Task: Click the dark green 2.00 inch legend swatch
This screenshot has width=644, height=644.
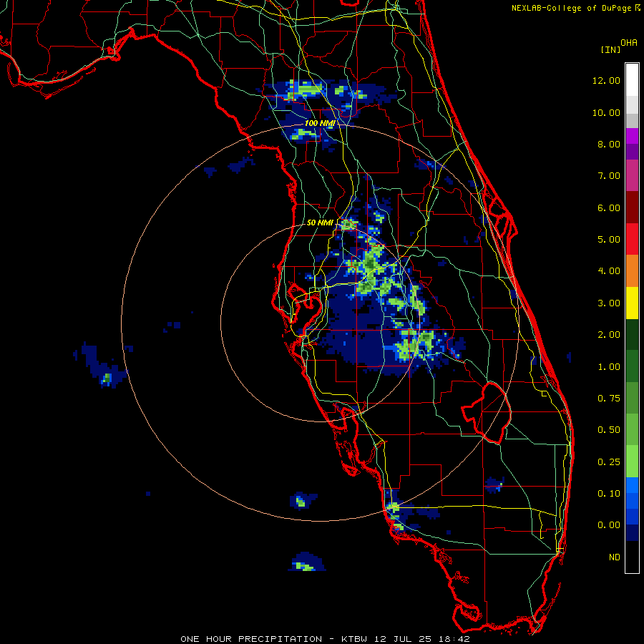Action: (632, 334)
